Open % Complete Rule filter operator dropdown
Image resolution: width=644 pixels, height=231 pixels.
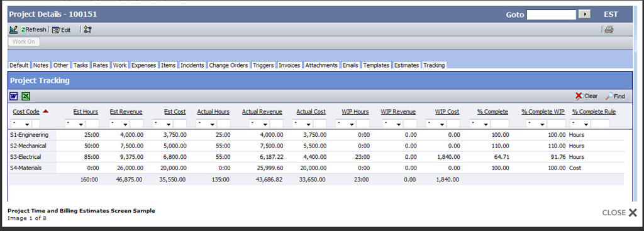(x=580, y=124)
